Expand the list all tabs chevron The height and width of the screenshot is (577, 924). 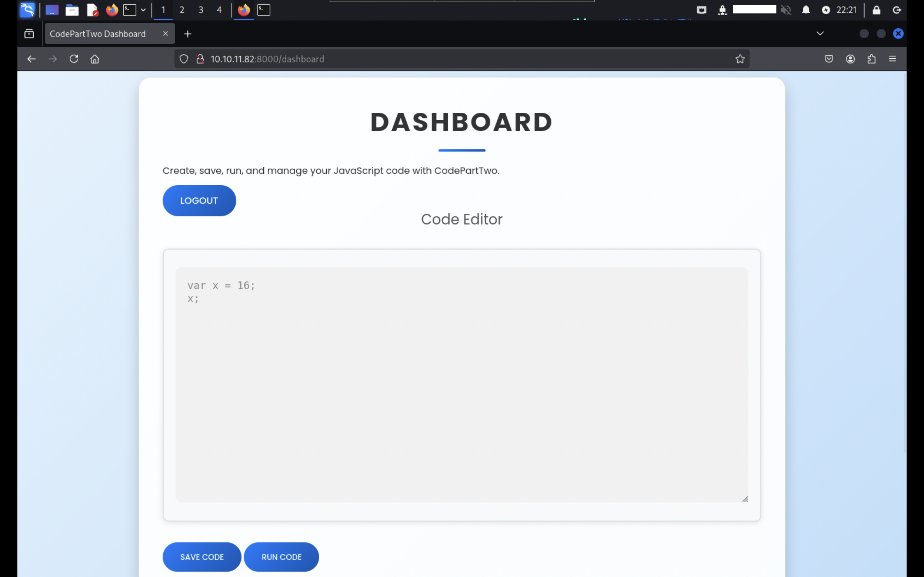click(x=820, y=34)
